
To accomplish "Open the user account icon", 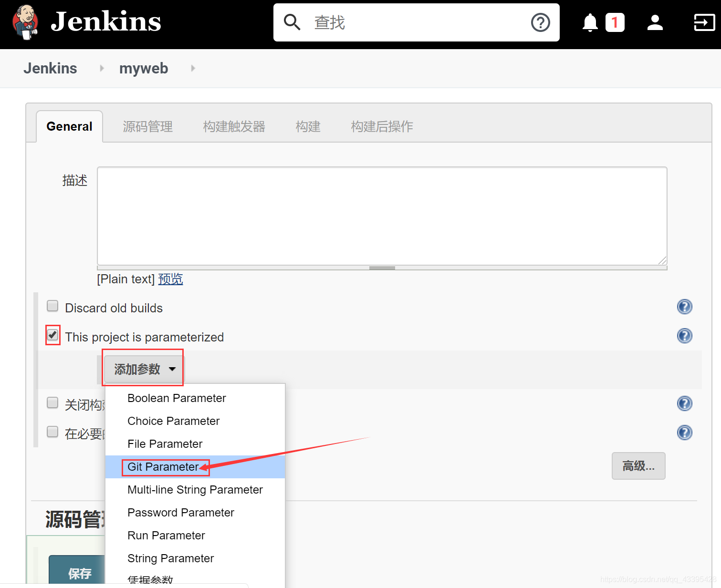I will [655, 22].
